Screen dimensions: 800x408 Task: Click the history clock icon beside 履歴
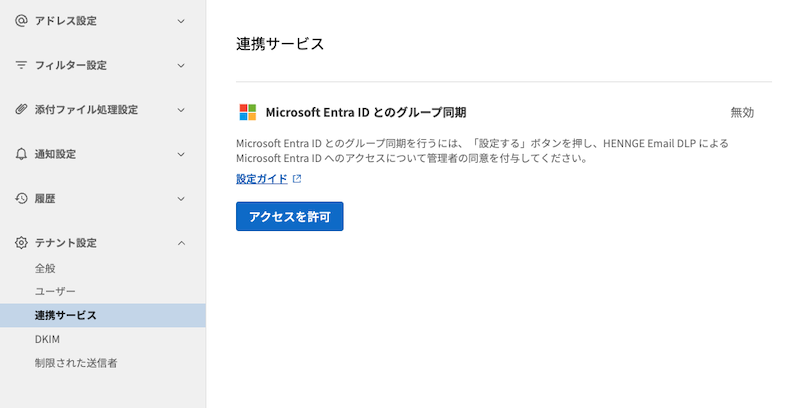(x=21, y=198)
